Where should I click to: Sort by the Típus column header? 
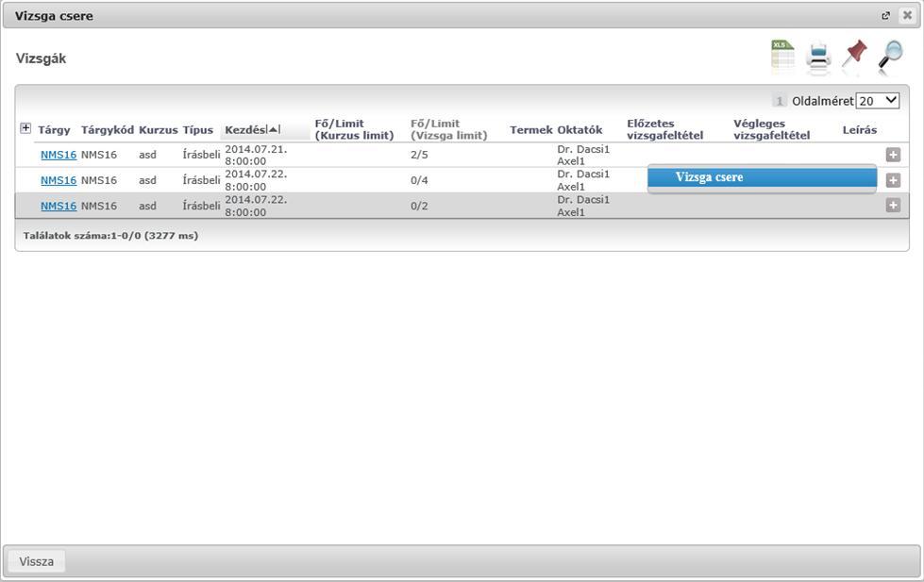click(x=198, y=130)
